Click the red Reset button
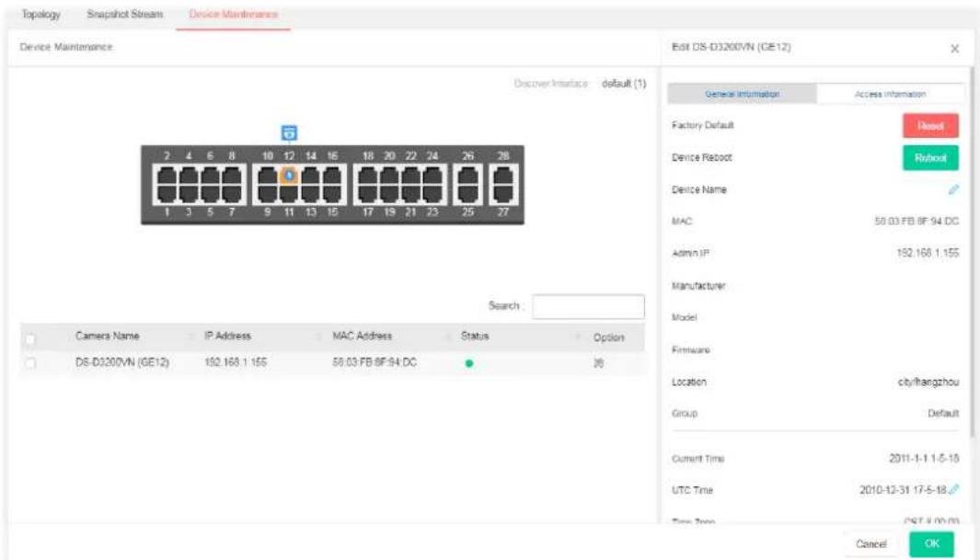Viewport: 980px width, 560px height. pyautogui.click(x=930, y=125)
